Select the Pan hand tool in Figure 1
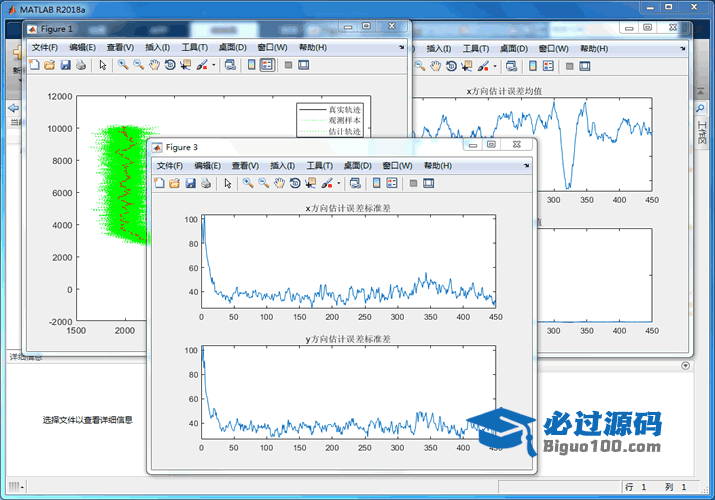Image resolution: width=715 pixels, height=500 pixels. [154, 65]
